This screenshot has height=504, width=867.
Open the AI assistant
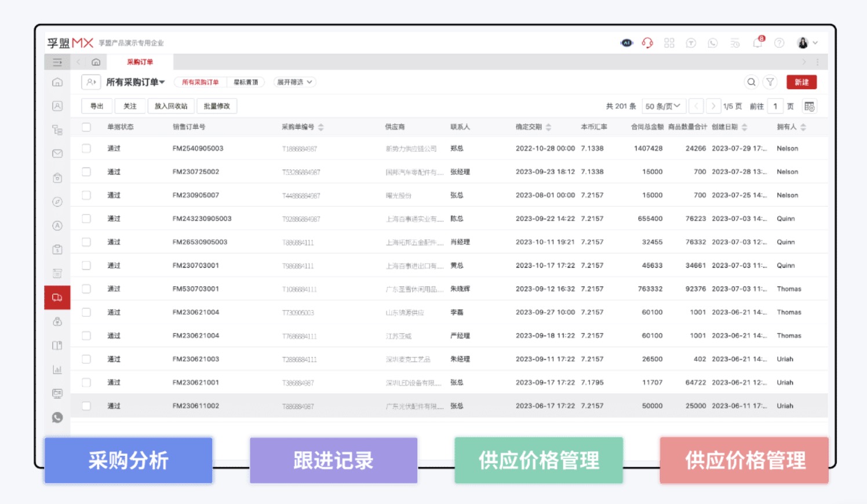[x=626, y=42]
